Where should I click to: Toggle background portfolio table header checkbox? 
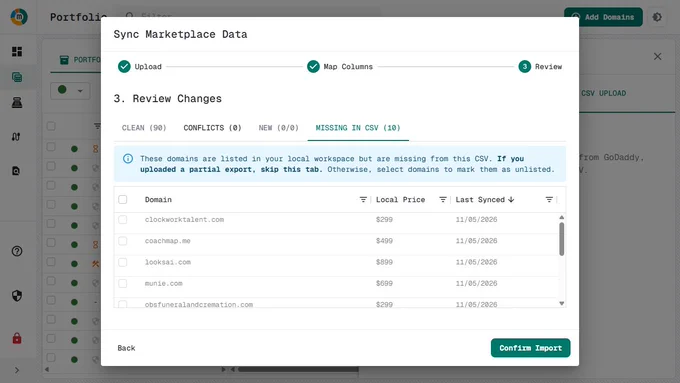point(51,126)
